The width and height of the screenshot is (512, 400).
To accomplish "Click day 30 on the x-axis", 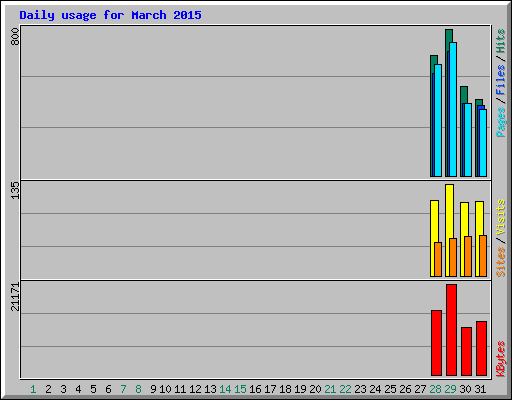I will coord(465,389).
